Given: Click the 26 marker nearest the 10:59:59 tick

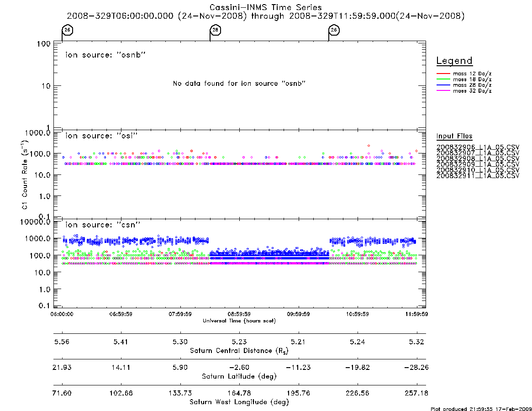Looking at the screenshot, I should click(x=334, y=30).
